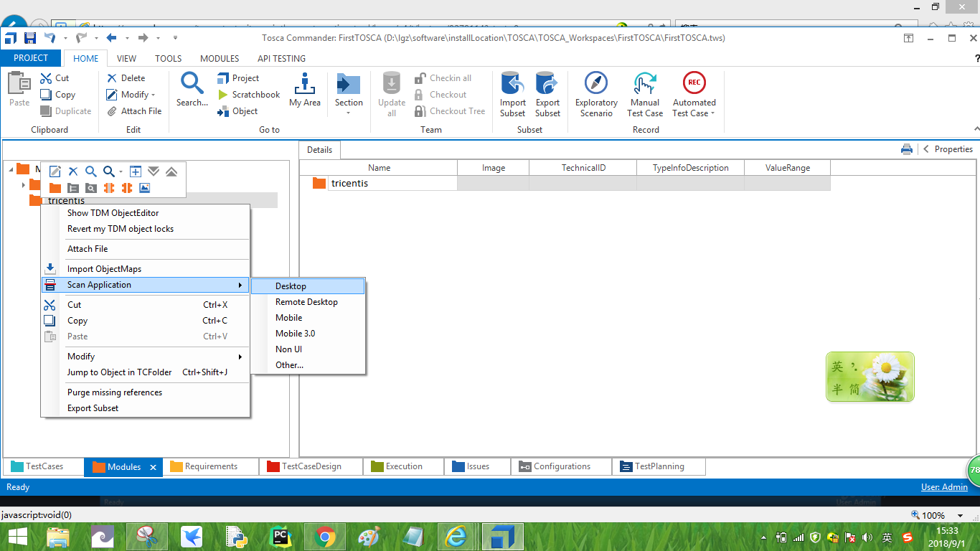Open the PROJECT button
980x551 pixels.
coord(31,58)
